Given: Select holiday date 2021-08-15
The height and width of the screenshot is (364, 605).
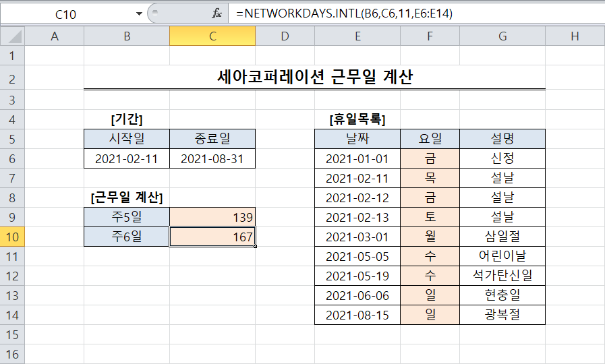Looking at the screenshot, I should 357,315.
